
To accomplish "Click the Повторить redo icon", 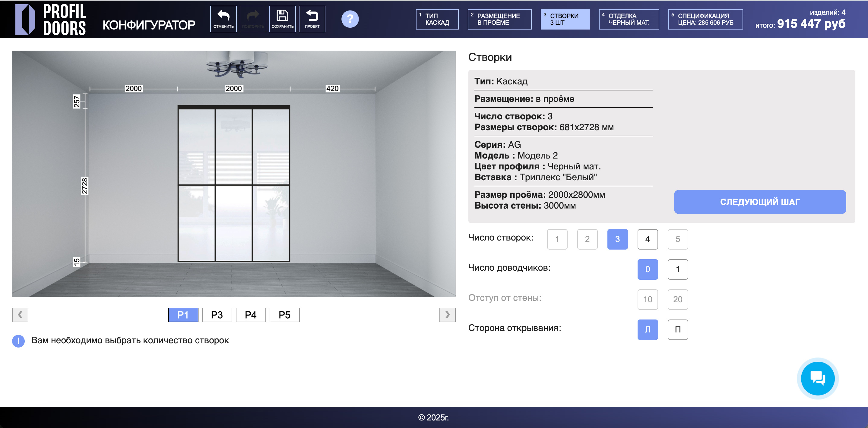I will pos(253,19).
